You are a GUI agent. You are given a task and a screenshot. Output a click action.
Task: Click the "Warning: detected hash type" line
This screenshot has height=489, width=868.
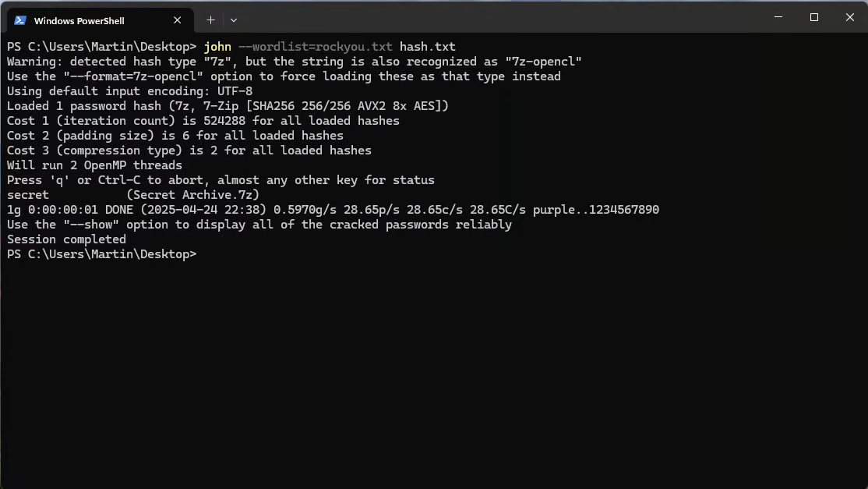point(294,62)
